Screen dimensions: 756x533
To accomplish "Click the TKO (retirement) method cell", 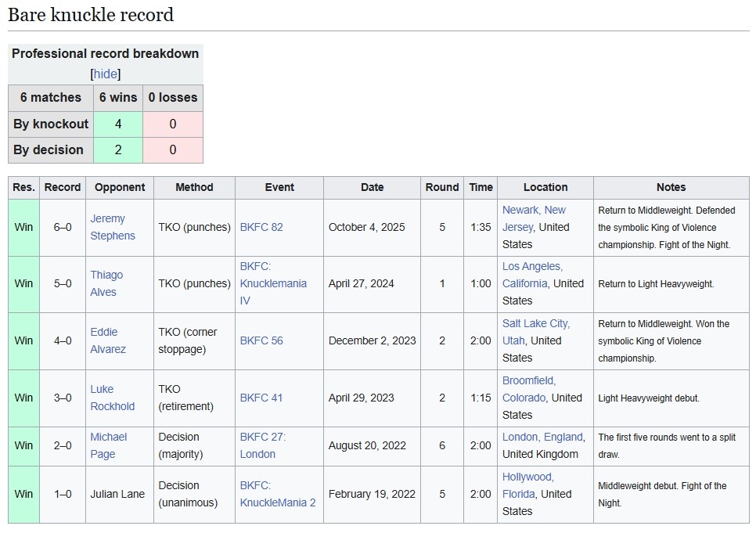I will tap(194, 398).
